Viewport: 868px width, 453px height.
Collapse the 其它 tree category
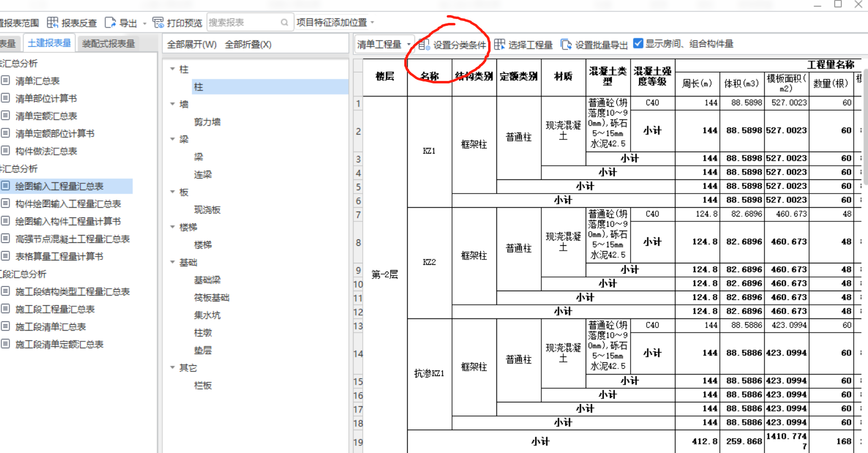173,368
